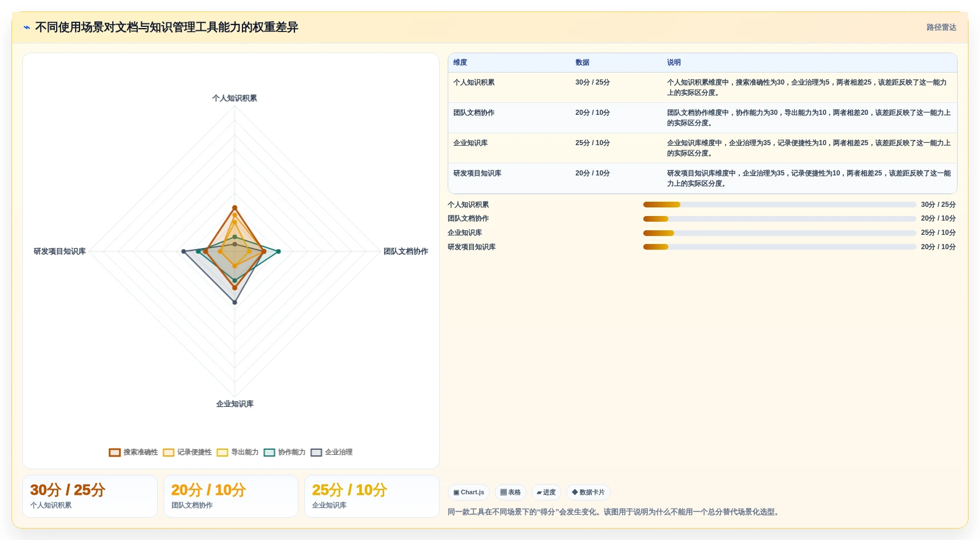Open the 30分 / 25分 data card
Image resolution: width=980 pixels, height=540 pixels.
pos(90,496)
